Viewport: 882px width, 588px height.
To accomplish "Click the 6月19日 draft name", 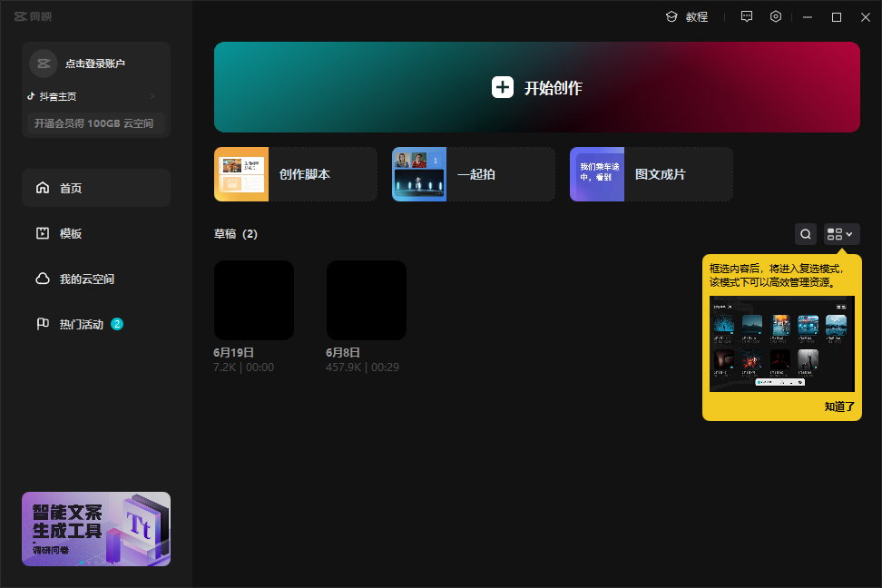I will (233, 353).
